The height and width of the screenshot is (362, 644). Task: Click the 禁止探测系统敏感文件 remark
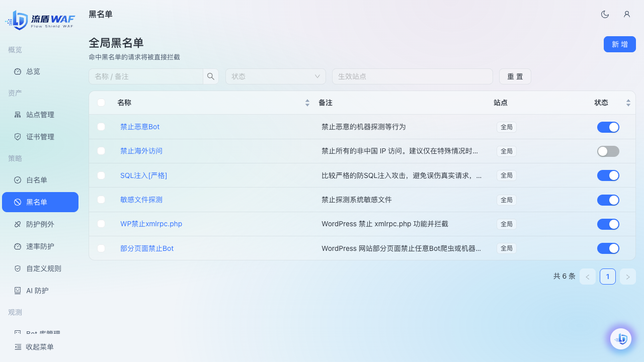point(357,200)
